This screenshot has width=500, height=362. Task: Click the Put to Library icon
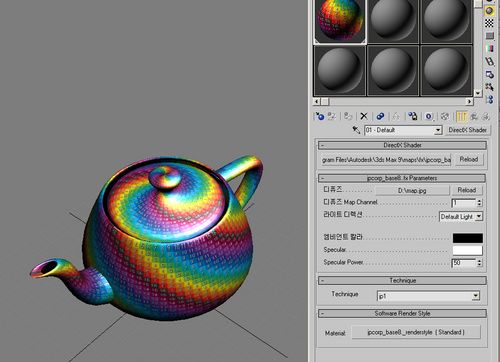point(413,116)
